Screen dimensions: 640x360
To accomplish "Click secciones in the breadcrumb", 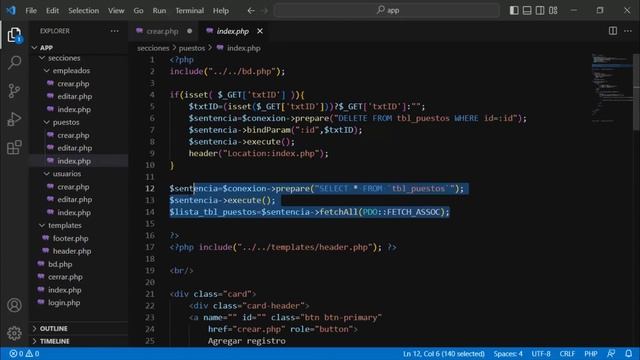I will [153, 48].
